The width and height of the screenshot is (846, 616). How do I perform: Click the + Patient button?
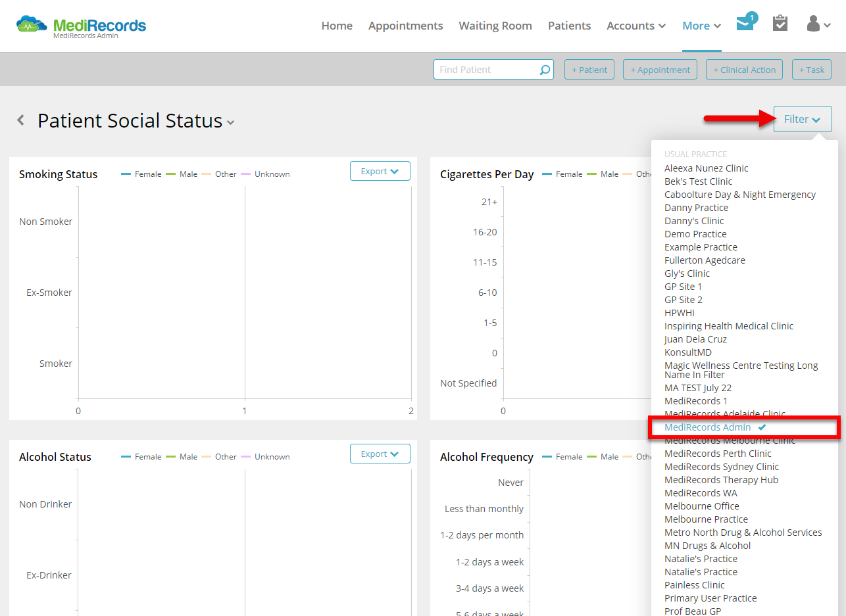click(589, 70)
